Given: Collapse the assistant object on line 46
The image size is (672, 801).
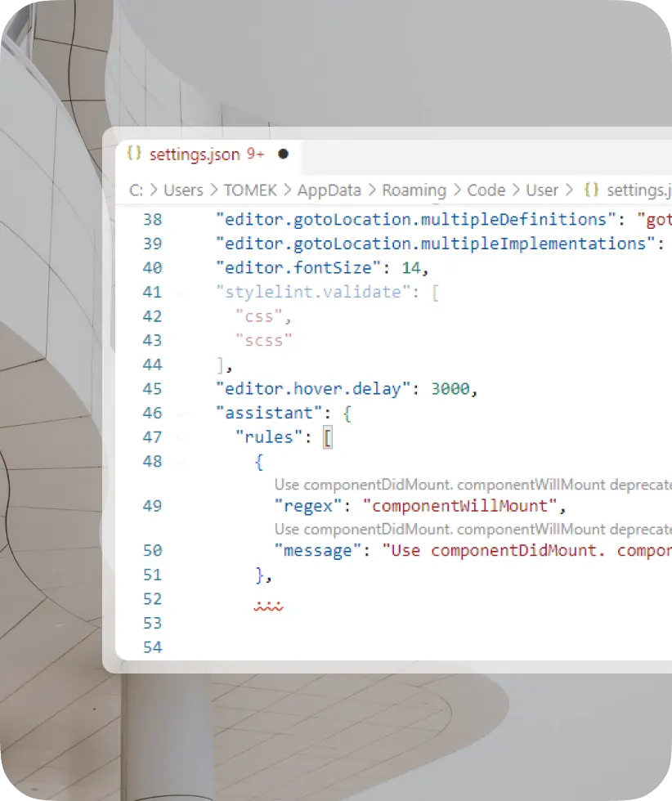Looking at the screenshot, I should [x=181, y=414].
